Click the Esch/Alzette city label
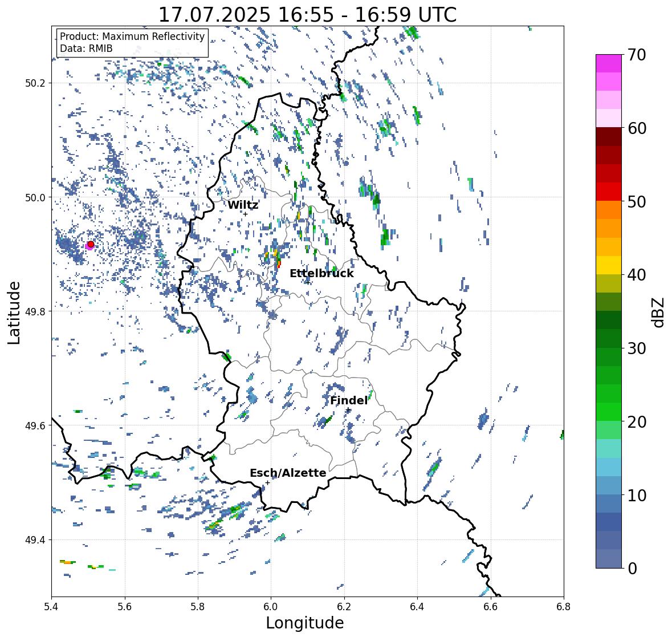 288,473
